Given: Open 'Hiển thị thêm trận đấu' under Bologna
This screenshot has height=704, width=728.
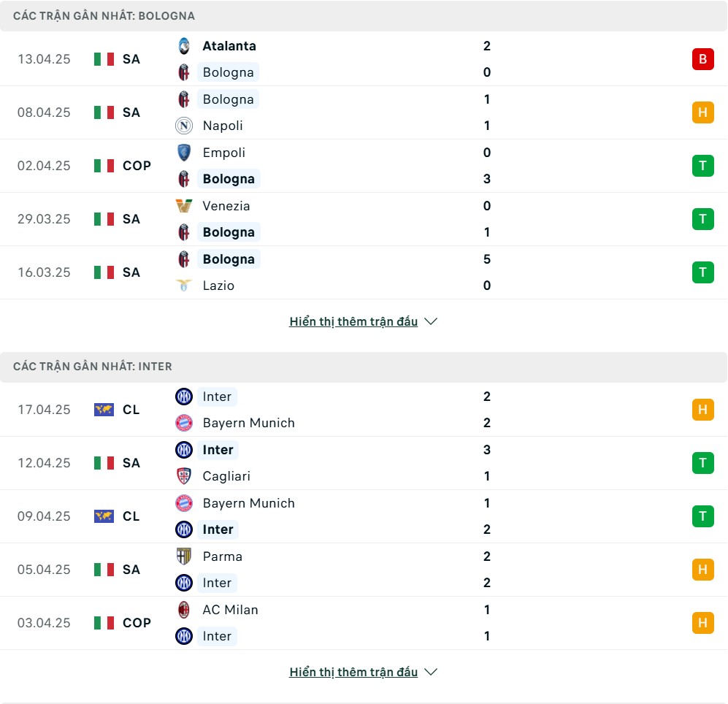Looking at the screenshot, I should pyautogui.click(x=353, y=321).
